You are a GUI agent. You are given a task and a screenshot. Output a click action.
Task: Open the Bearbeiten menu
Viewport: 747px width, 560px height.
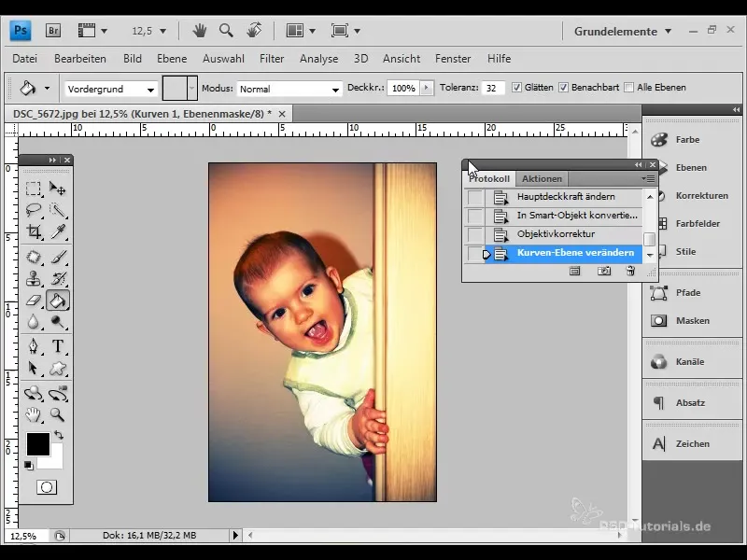click(80, 59)
